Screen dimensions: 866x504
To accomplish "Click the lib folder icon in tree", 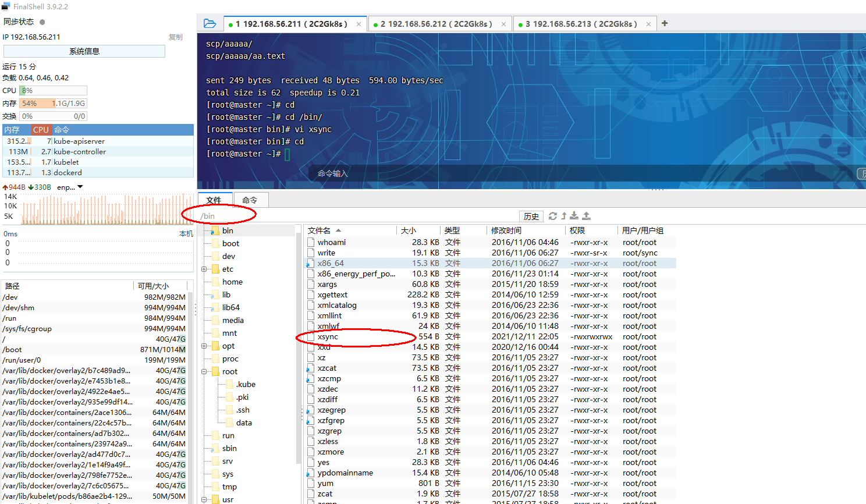I will [x=215, y=294].
